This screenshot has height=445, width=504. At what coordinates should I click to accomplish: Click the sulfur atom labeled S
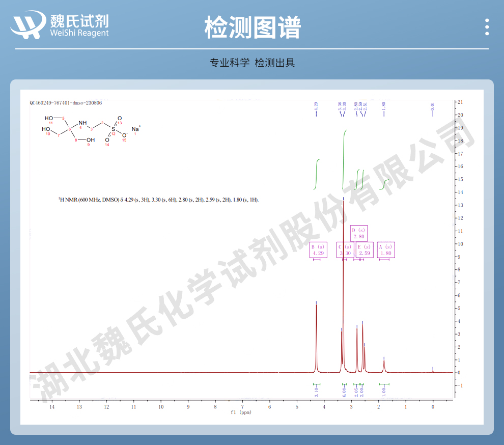click(113, 129)
